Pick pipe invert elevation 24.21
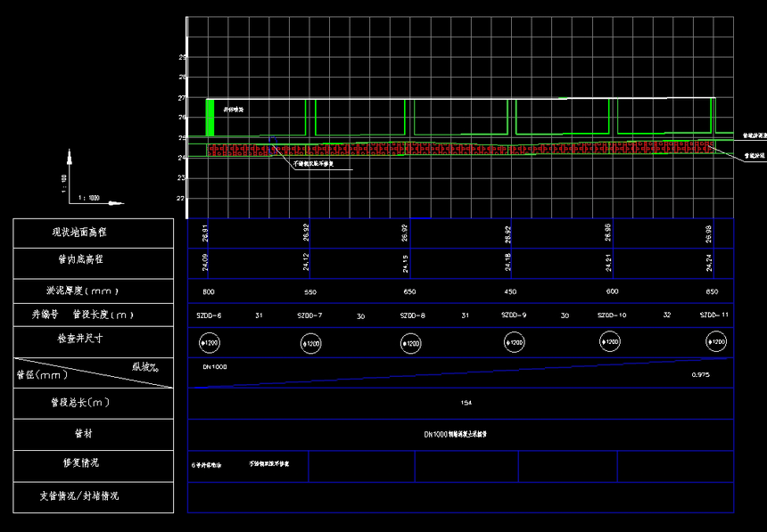This screenshot has width=767, height=532. click(x=609, y=263)
